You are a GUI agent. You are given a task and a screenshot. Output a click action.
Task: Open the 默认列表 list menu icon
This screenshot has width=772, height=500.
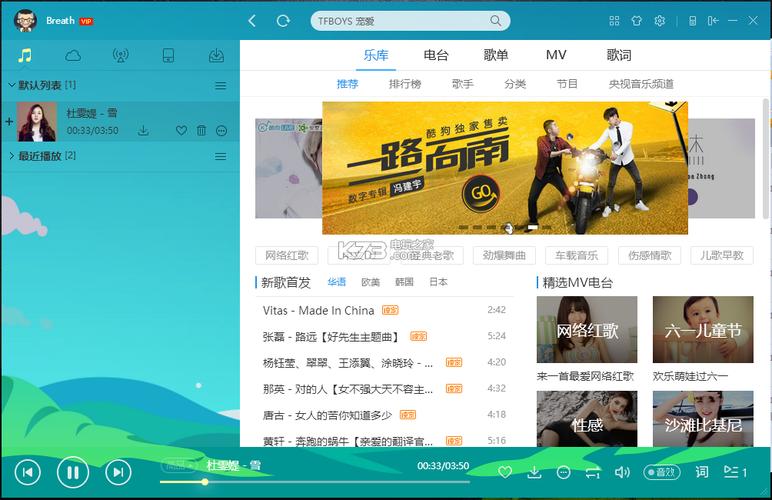[x=221, y=86]
